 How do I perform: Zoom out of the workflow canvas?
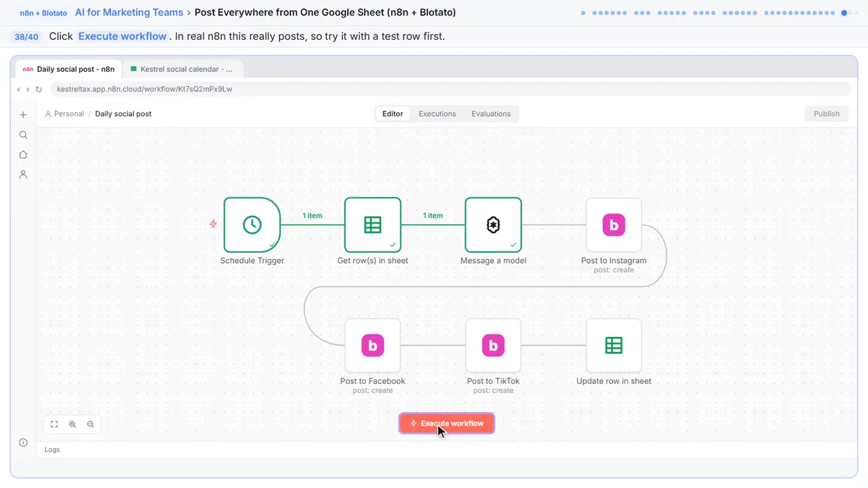point(90,424)
